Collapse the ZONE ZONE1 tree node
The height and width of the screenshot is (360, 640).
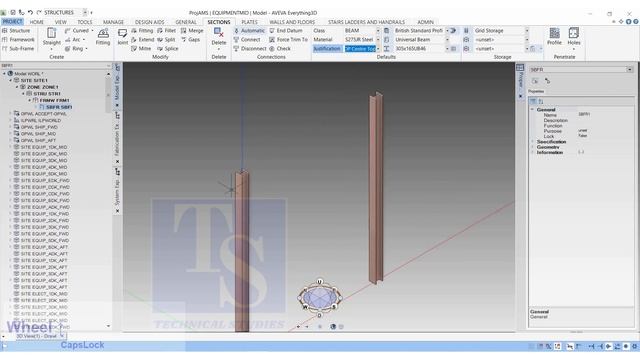click(x=17, y=87)
